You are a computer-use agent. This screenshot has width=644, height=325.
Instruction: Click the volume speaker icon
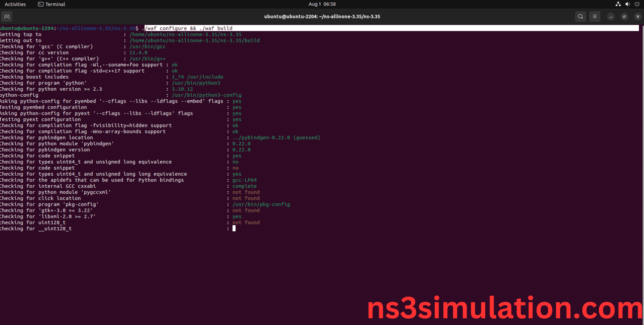628,4
